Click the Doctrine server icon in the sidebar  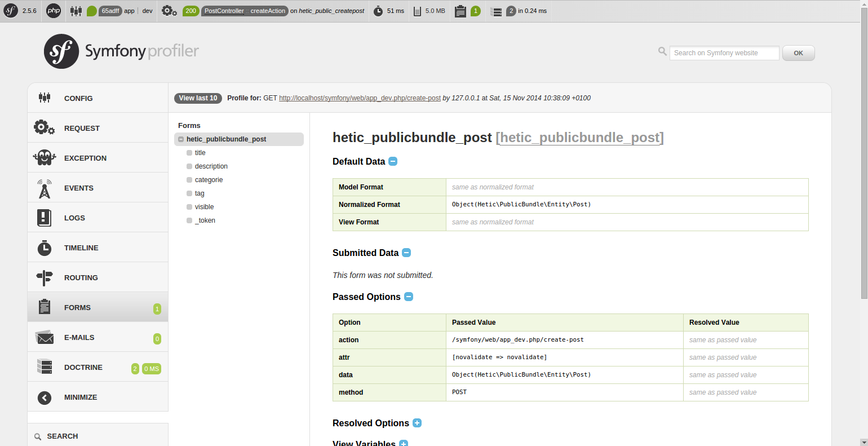(45, 366)
